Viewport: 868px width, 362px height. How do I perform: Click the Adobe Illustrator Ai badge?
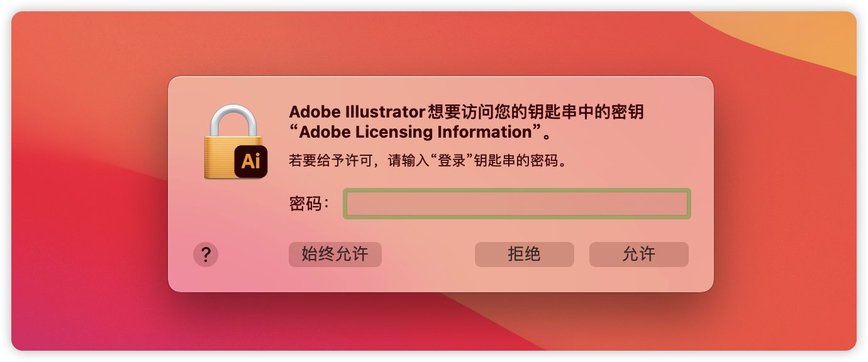click(250, 161)
